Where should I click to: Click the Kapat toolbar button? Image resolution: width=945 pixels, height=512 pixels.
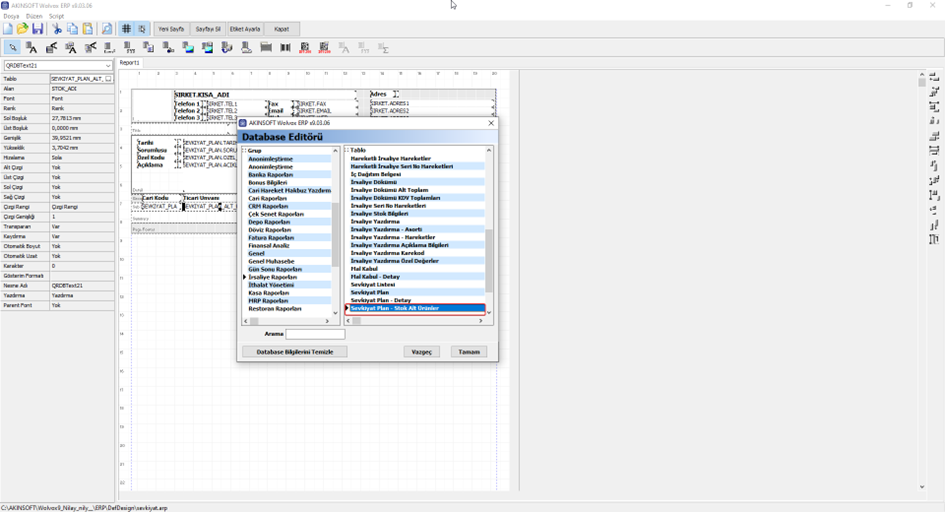[x=281, y=29]
